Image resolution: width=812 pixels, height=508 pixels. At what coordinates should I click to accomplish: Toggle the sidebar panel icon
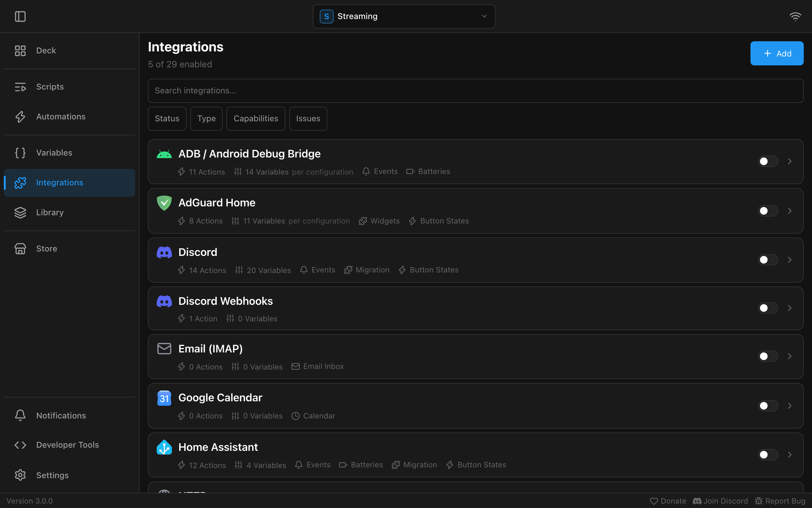(20, 17)
